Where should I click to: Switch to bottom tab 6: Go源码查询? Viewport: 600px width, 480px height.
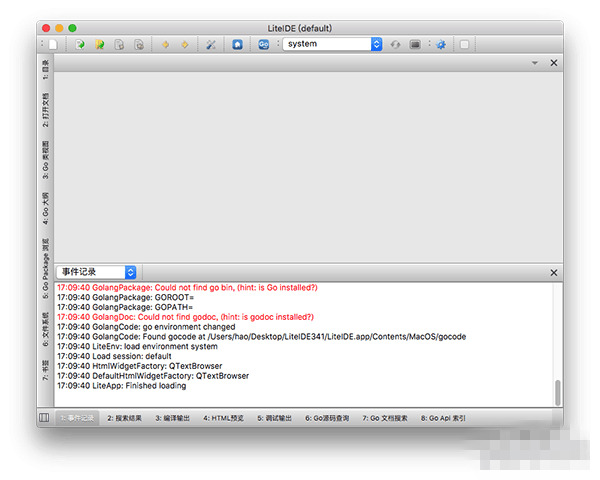pyautogui.click(x=327, y=418)
